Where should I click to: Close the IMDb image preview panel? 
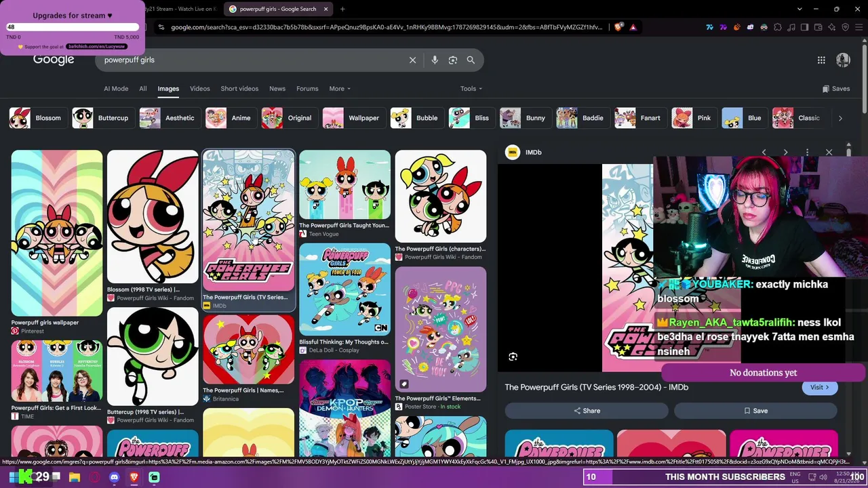[829, 152]
